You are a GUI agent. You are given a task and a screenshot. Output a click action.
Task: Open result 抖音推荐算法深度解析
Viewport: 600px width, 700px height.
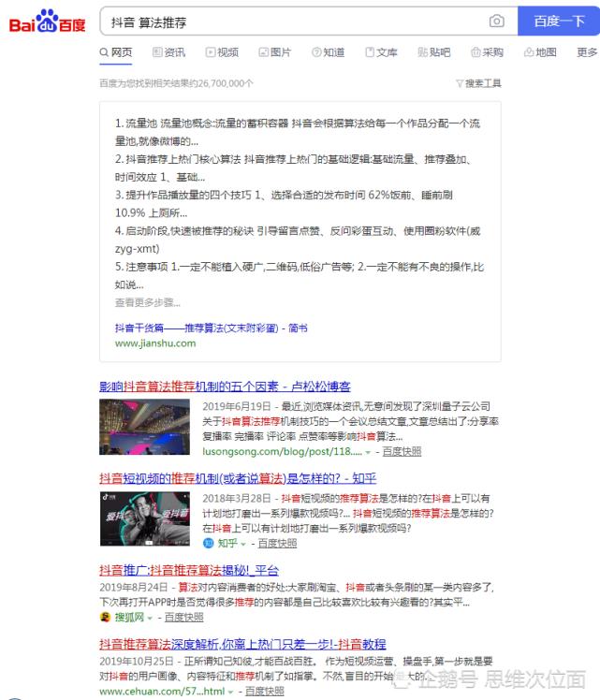click(x=242, y=645)
